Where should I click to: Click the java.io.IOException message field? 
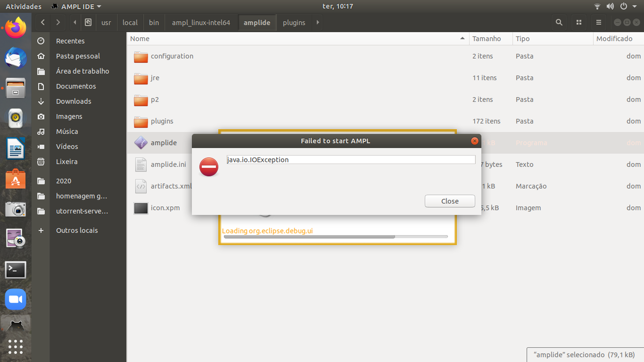pyautogui.click(x=351, y=159)
